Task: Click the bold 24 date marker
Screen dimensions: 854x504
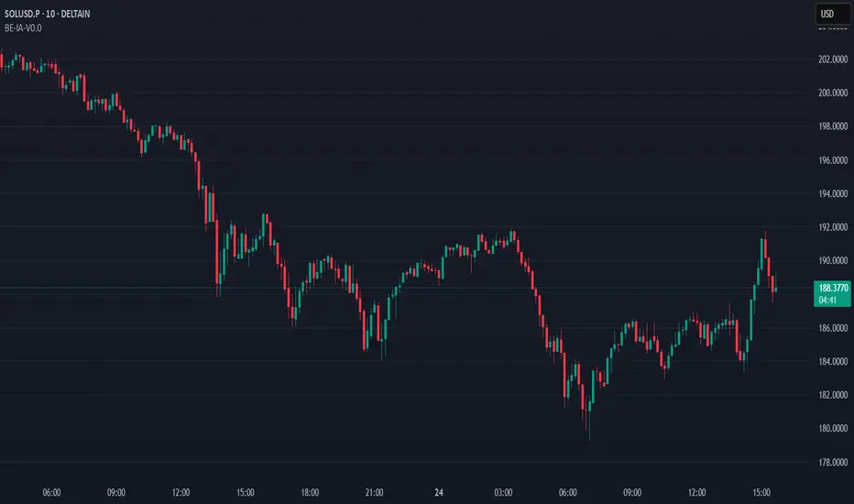Action: (438, 492)
